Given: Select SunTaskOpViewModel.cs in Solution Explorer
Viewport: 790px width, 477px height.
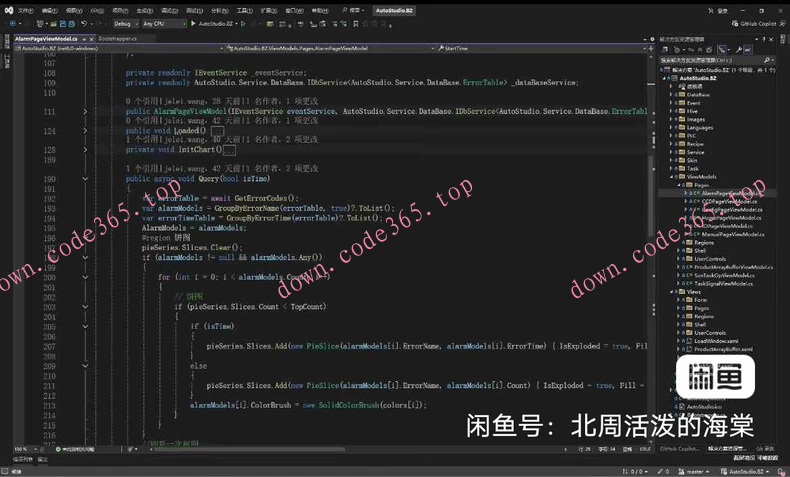Looking at the screenshot, I should coord(724,276).
